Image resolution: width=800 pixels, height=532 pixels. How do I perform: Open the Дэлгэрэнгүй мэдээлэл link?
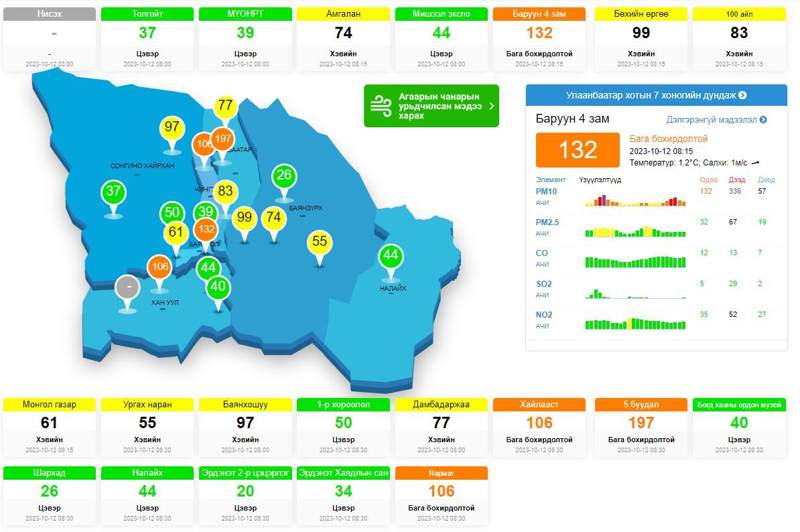716,119
